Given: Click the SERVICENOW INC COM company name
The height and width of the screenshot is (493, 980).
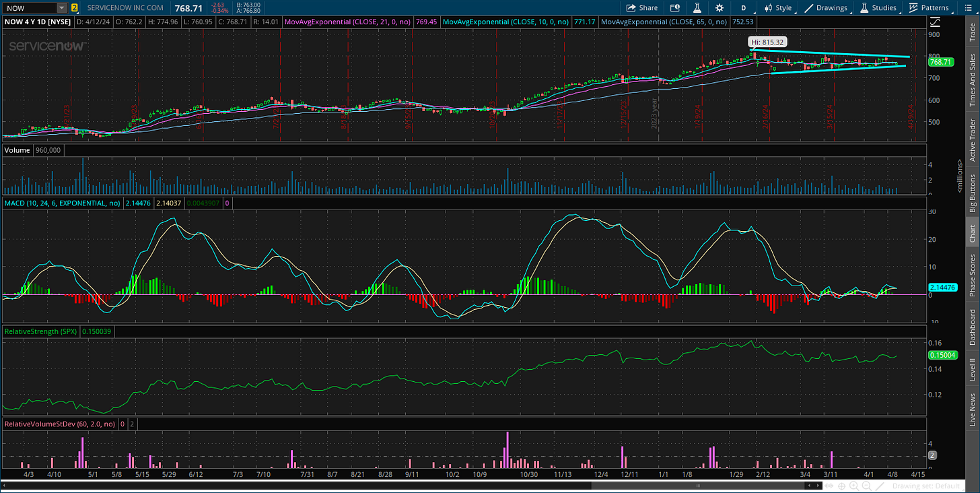Looking at the screenshot, I should (125, 8).
